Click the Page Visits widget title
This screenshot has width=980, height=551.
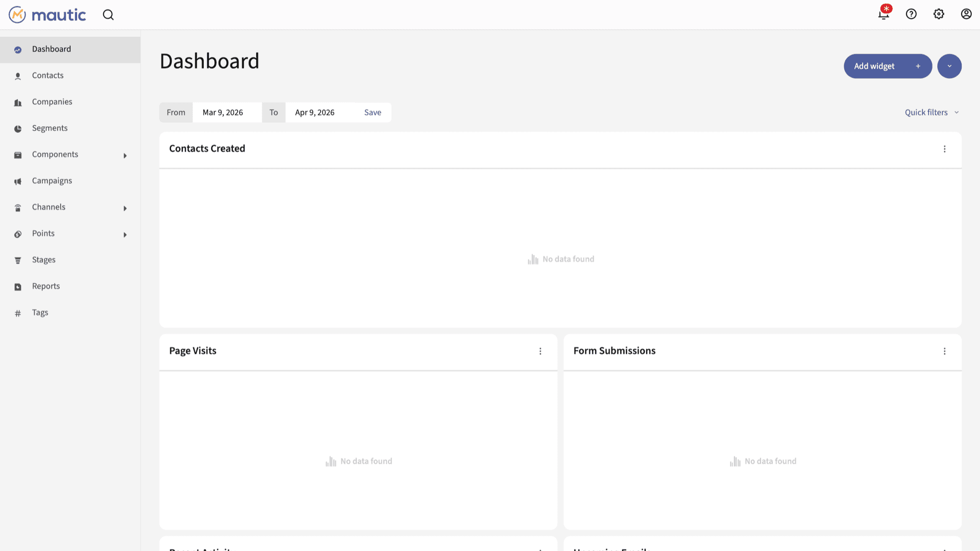(193, 351)
